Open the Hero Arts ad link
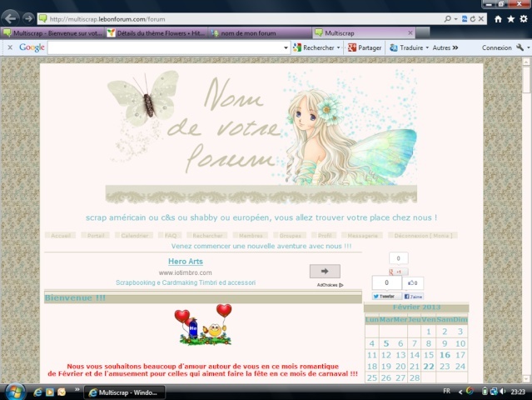 click(186, 262)
